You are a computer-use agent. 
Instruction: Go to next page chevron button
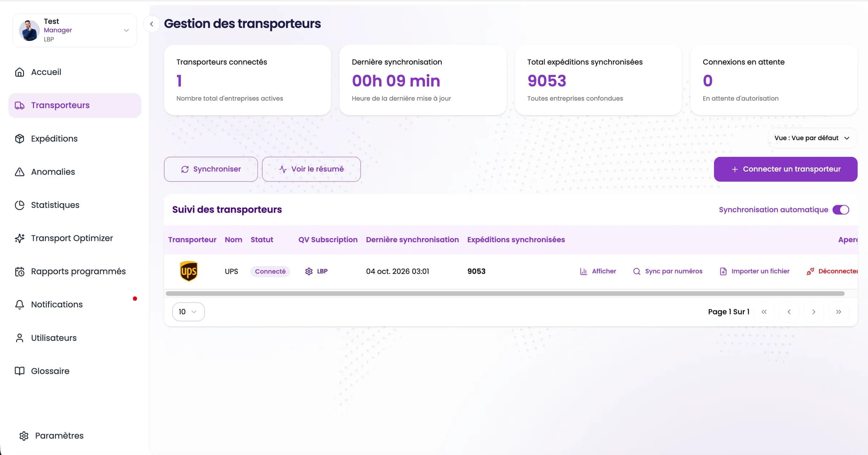pos(814,312)
